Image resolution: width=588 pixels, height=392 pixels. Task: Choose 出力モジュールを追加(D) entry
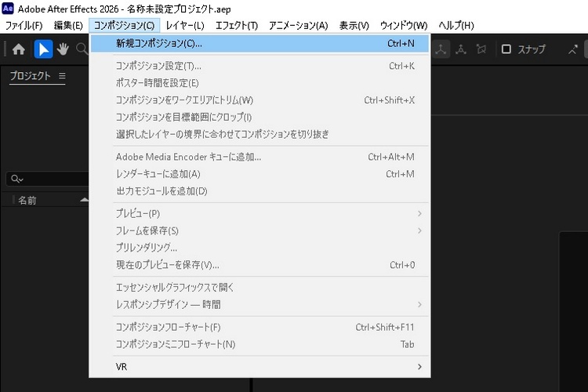pos(260,191)
